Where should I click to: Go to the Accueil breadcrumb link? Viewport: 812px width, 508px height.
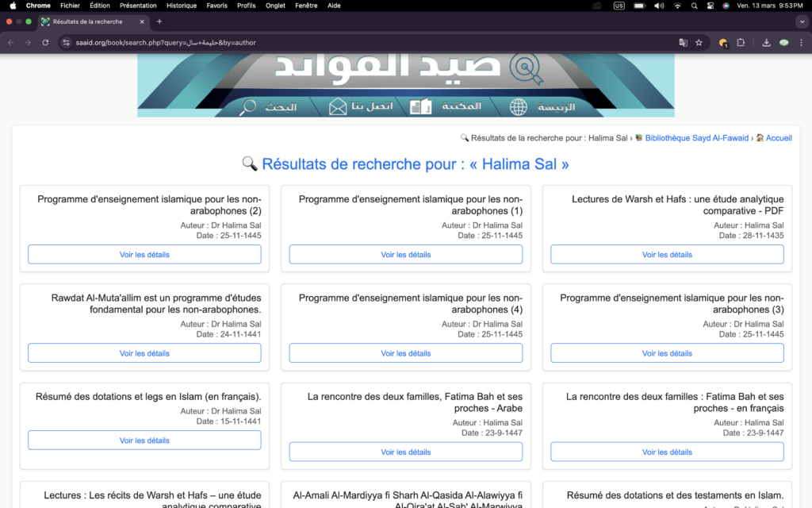[x=778, y=138]
